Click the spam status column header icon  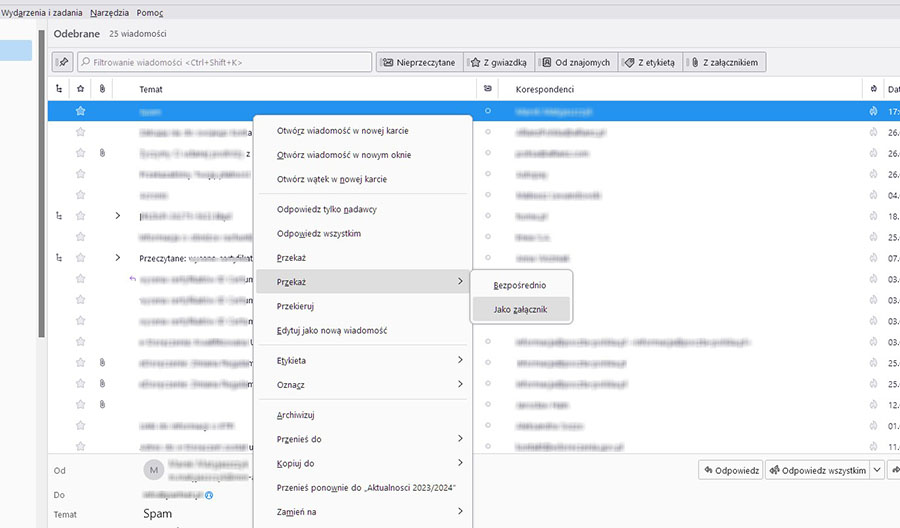click(874, 89)
